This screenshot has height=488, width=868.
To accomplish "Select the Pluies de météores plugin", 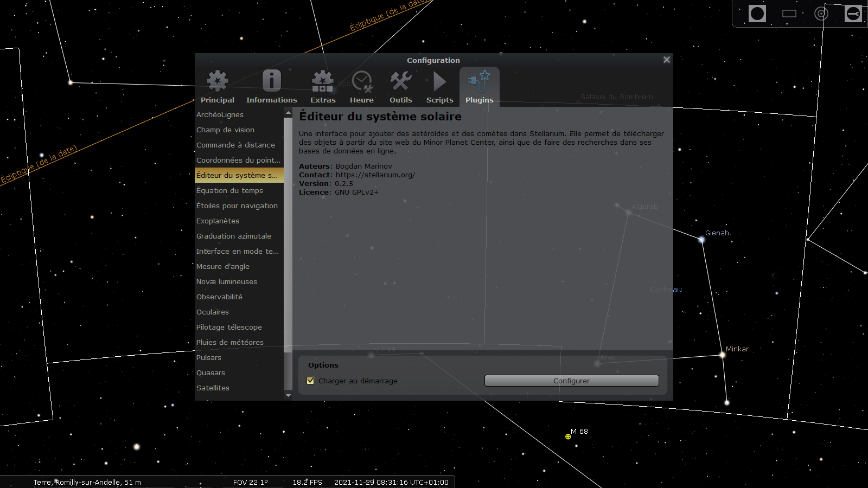I will 230,342.
